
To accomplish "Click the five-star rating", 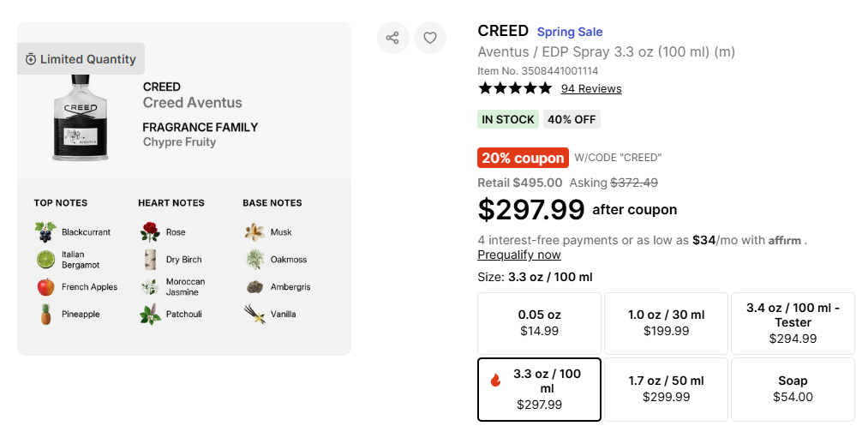I will point(514,88).
